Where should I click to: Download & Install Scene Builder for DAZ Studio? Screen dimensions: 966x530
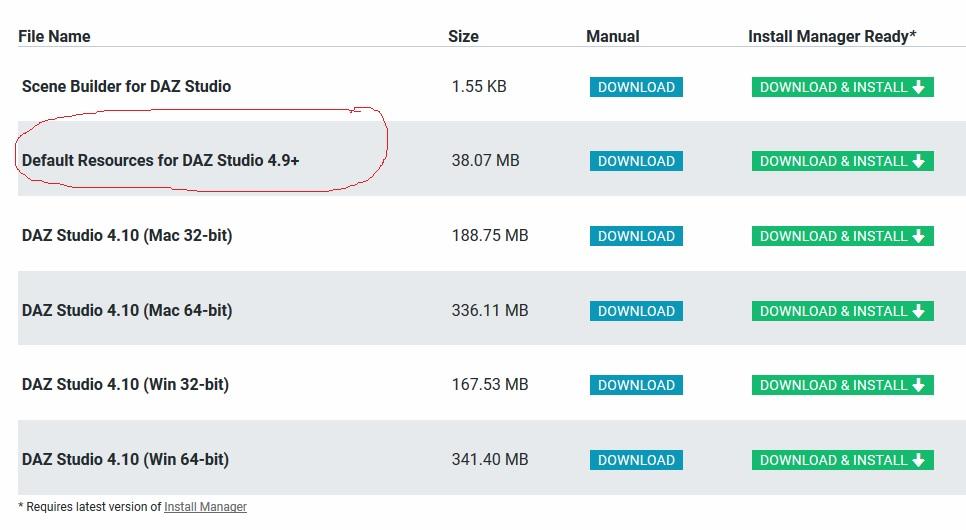tap(842, 87)
